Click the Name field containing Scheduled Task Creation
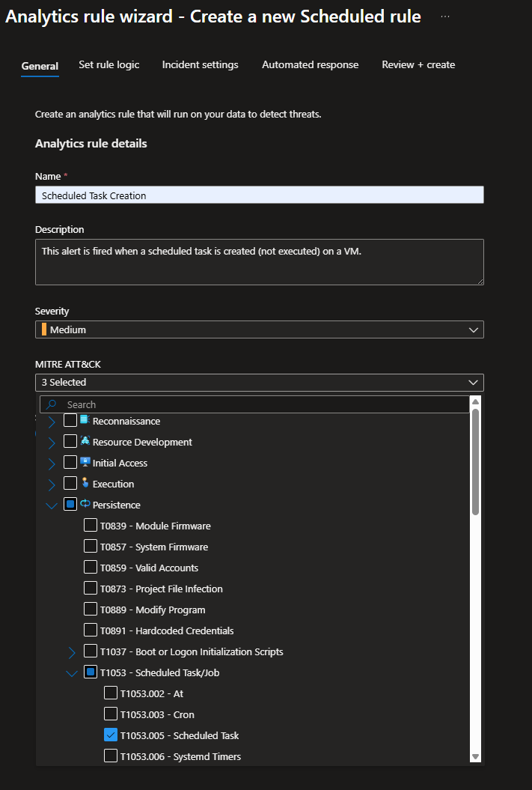The height and width of the screenshot is (790, 532). 259,195
